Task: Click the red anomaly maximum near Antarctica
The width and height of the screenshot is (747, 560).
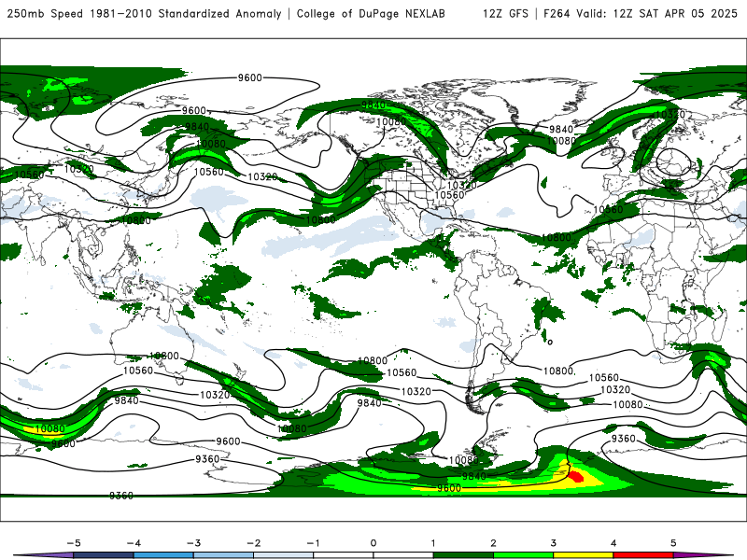Action: (x=576, y=476)
